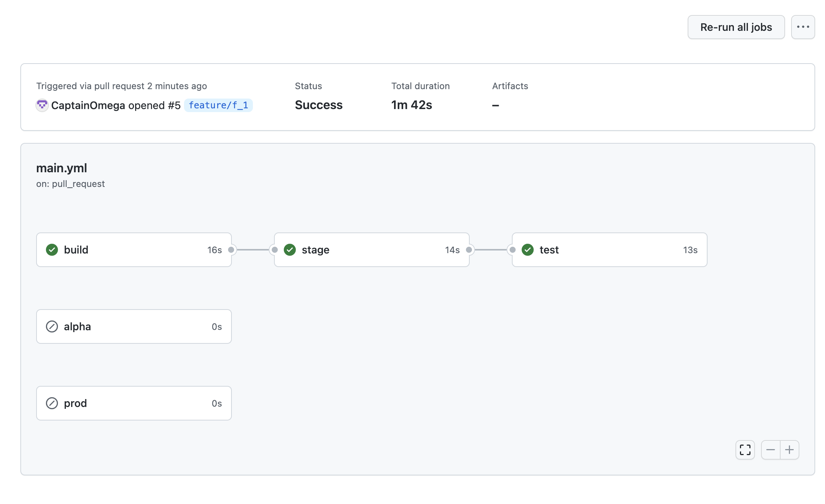Click the build job output connector dot
The width and height of the screenshot is (825, 504).
point(231,250)
